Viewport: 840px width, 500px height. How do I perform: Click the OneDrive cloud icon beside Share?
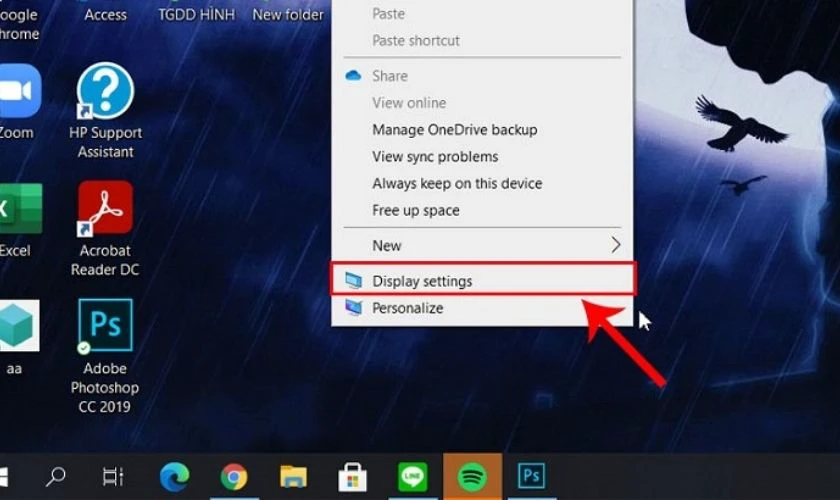tap(353, 76)
